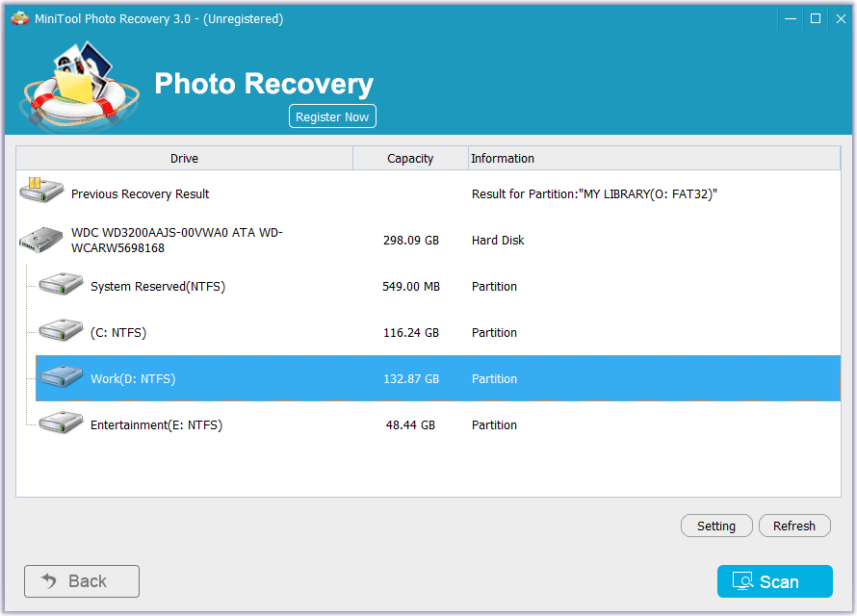Maximize the MiniTool Photo Recovery window
Screen dimensions: 857x616
[x=816, y=18]
